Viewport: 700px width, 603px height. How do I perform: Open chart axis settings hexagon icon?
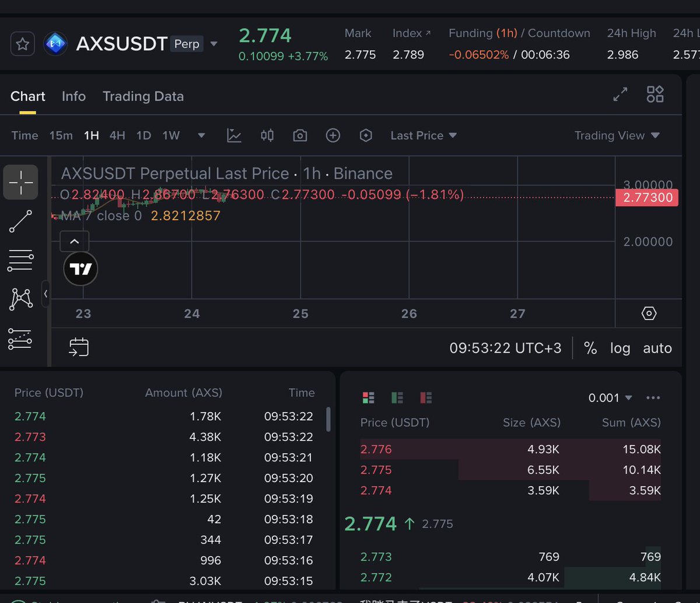click(649, 313)
